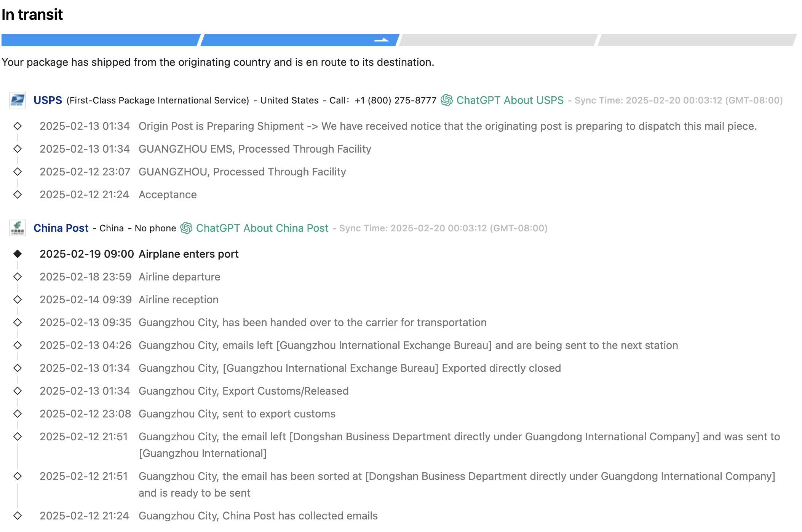Click the filled diamond marker for Airplane enters port
802x532 pixels.
pos(18,254)
